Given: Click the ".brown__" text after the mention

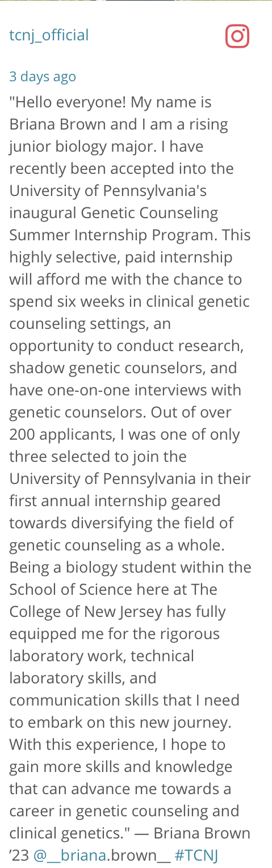Looking at the screenshot, I should [136, 855].
